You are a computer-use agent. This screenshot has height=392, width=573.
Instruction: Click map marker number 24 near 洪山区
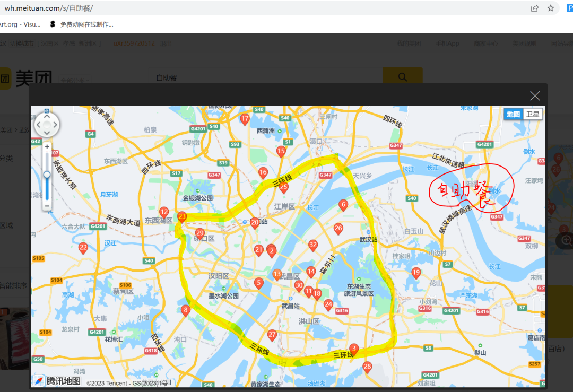point(328,305)
